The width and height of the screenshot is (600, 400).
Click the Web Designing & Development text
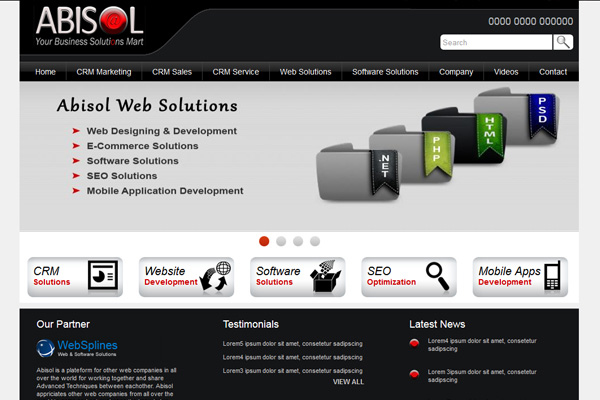tap(161, 131)
